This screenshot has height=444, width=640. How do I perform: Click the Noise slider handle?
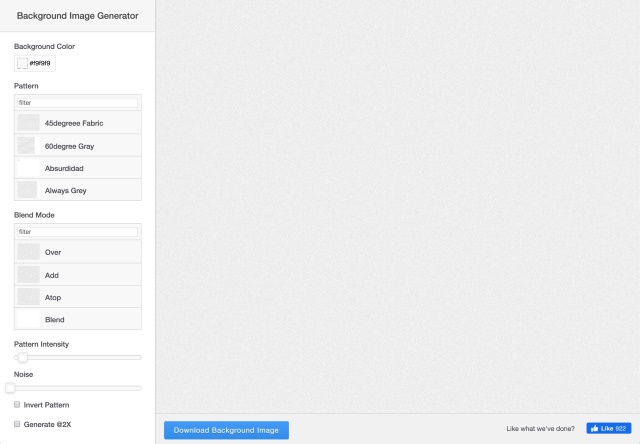click(x=10, y=388)
